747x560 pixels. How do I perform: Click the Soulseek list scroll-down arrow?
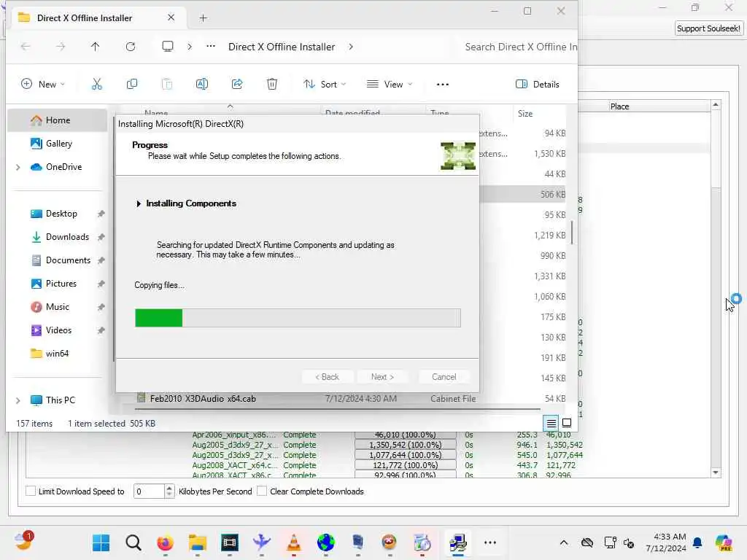(x=716, y=472)
